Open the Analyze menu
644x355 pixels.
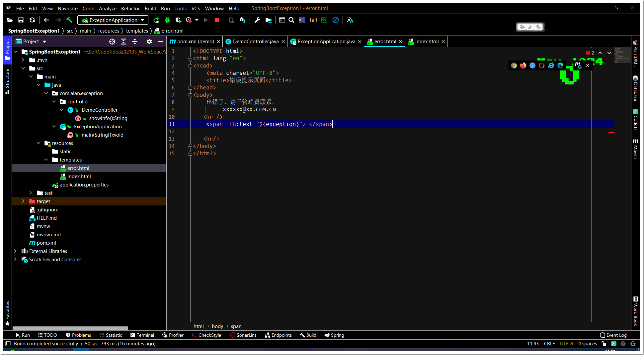tap(108, 8)
